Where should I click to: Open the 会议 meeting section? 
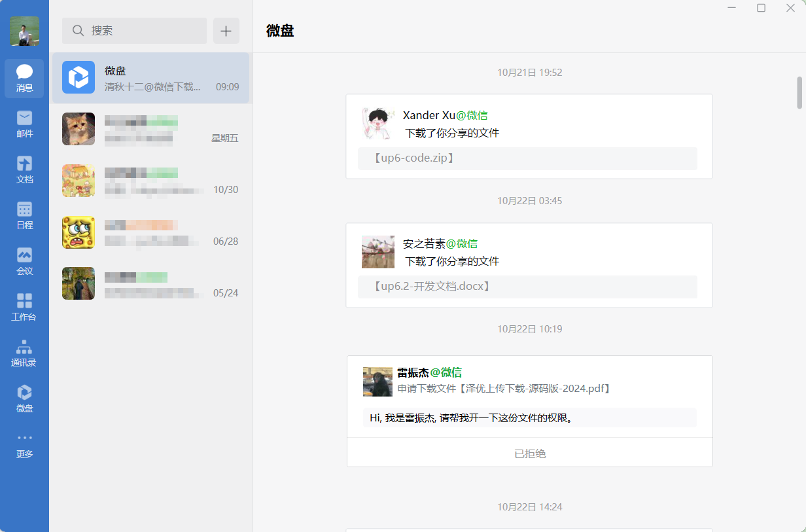coord(24,262)
